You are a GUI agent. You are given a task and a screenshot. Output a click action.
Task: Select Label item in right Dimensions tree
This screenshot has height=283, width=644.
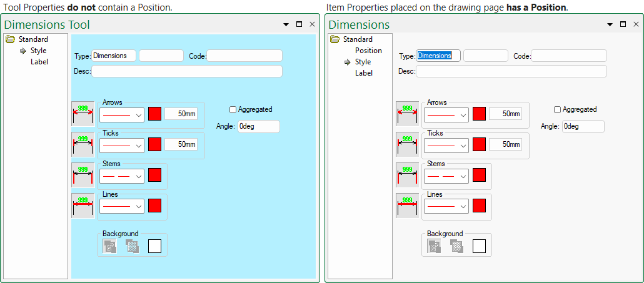[x=364, y=73]
